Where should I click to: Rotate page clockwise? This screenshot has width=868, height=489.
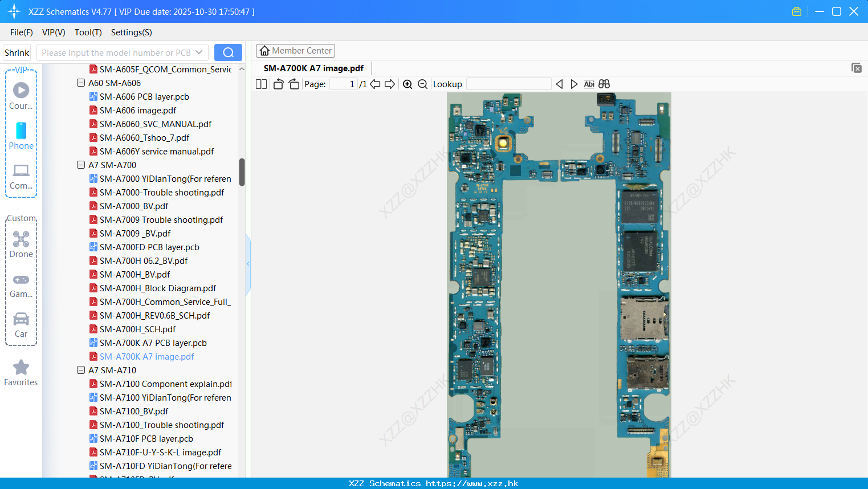294,84
